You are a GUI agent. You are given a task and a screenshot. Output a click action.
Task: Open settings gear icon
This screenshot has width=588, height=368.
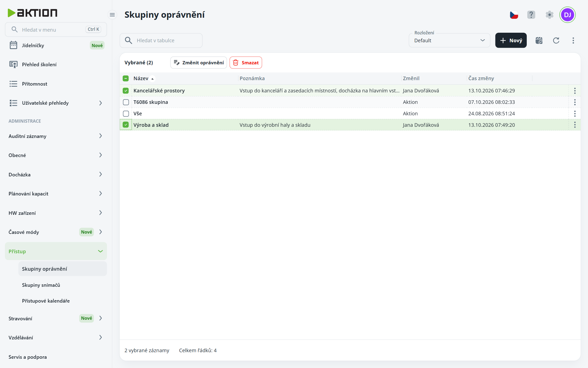tap(549, 15)
